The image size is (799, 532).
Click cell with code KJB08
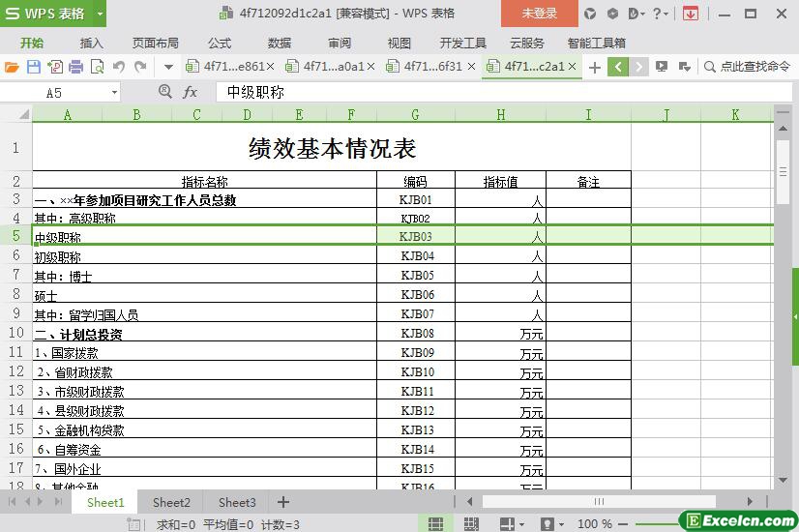tap(417, 334)
